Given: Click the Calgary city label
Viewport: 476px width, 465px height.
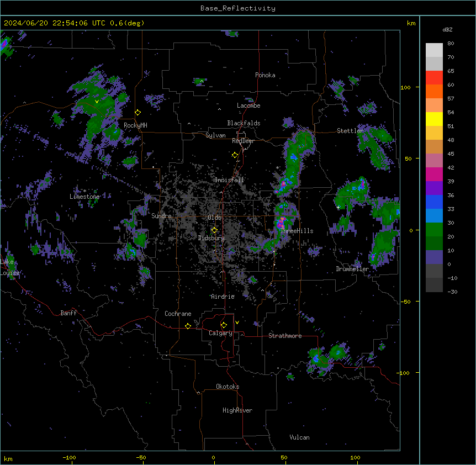Looking at the screenshot, I should tap(221, 333).
